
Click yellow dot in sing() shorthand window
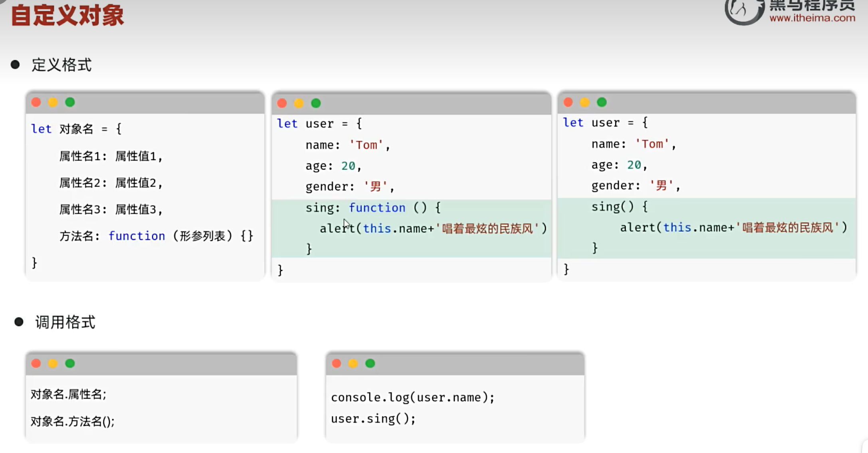click(x=585, y=102)
